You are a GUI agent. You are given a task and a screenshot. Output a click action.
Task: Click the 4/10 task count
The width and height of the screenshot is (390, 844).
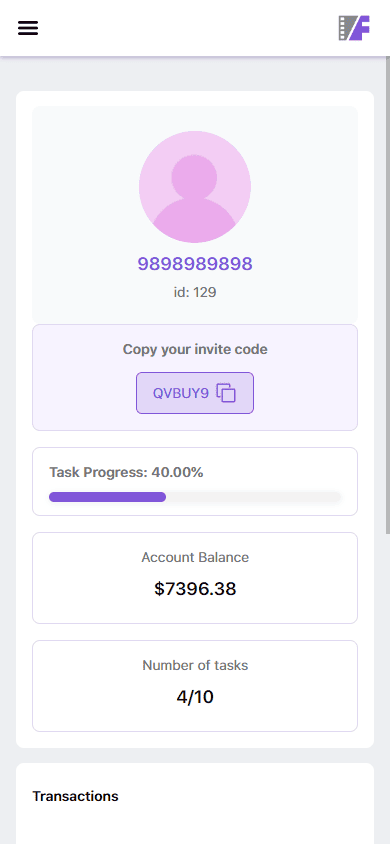pyautogui.click(x=195, y=697)
